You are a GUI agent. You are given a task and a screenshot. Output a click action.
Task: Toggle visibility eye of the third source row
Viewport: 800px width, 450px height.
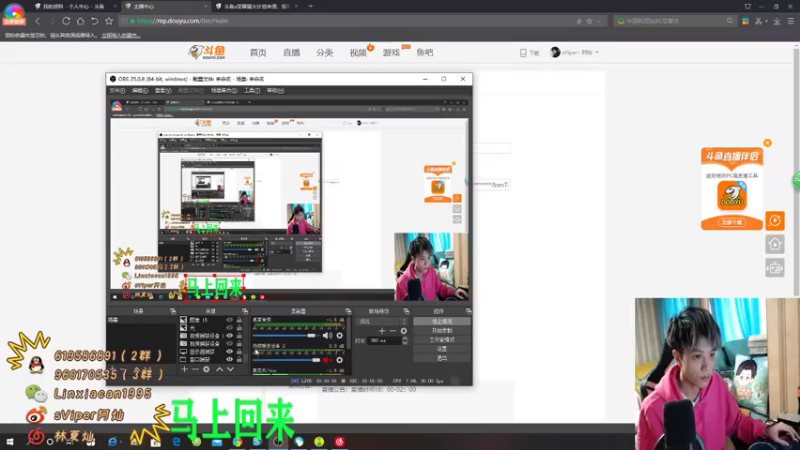[x=230, y=336]
